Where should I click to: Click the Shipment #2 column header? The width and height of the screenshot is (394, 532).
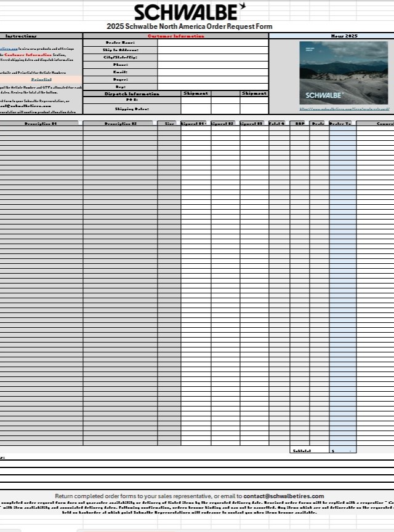click(x=225, y=124)
